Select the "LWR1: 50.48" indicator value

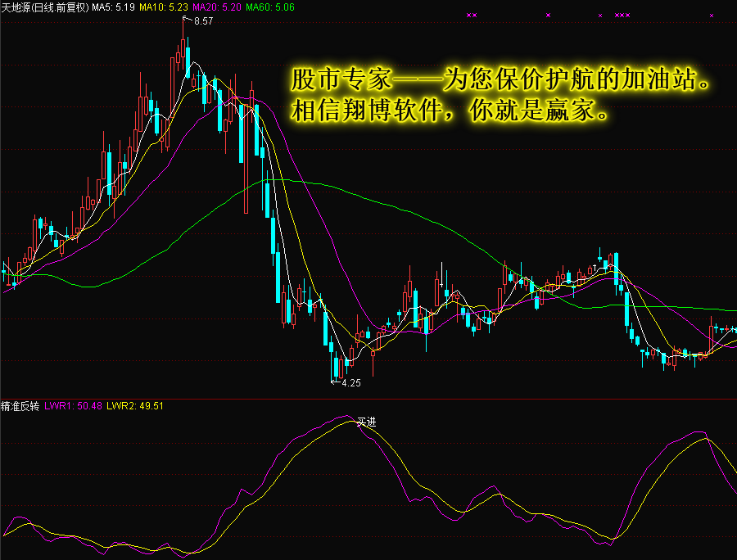(x=73, y=406)
